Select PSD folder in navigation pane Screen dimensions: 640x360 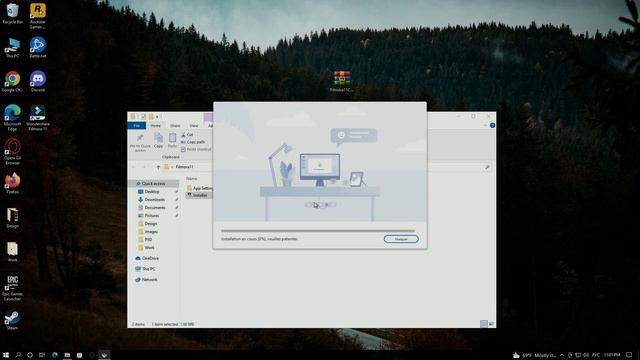(145, 240)
